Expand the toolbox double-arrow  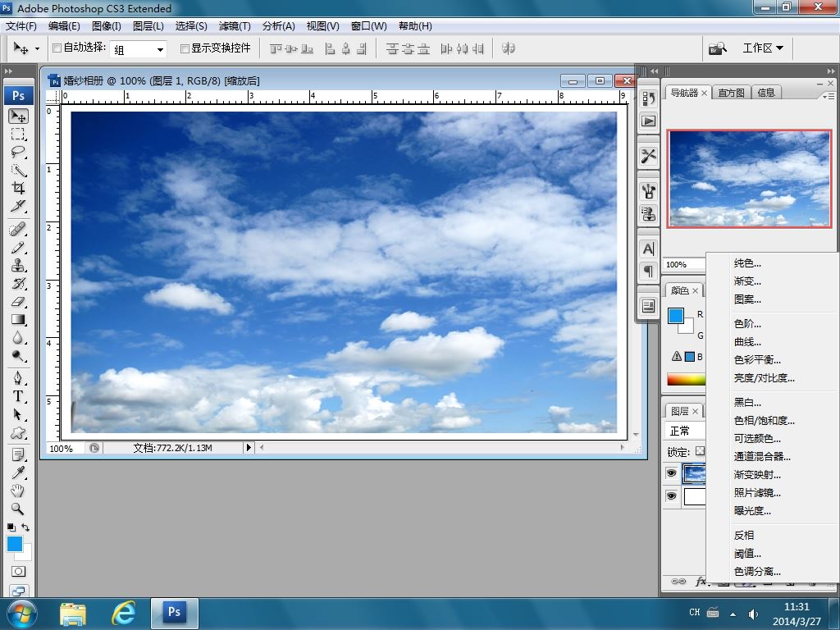click(8, 71)
